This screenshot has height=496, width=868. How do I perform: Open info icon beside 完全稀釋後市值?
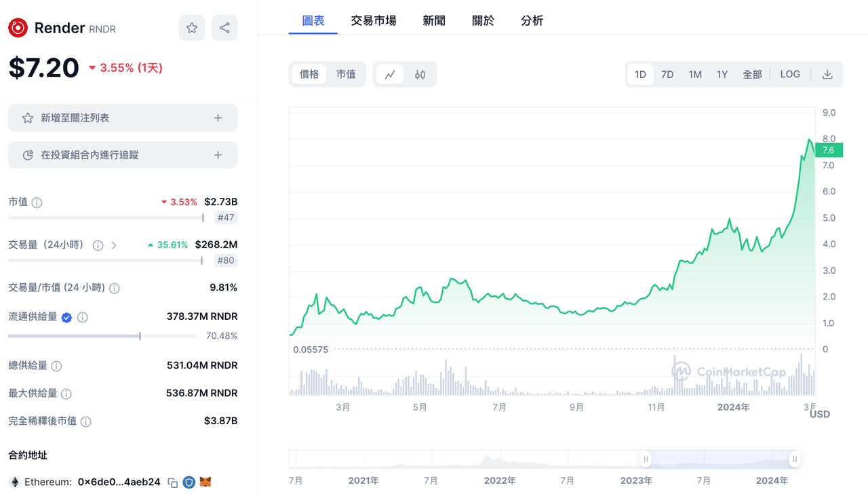point(86,421)
